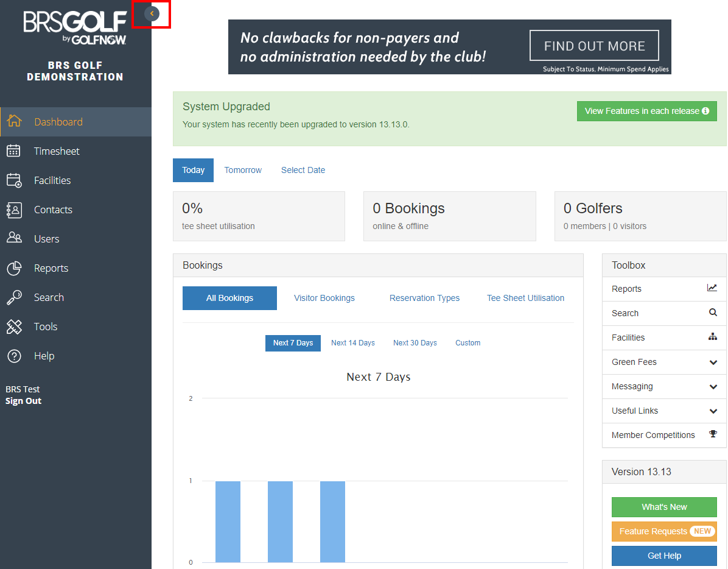Open the Select Date tab
This screenshot has width=728, height=569.
coord(303,170)
